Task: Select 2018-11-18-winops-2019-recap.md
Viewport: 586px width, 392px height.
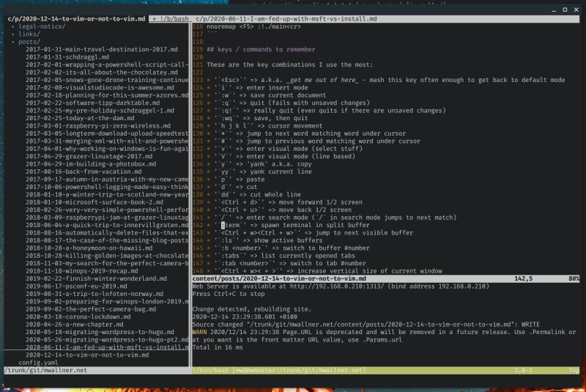Action: 82,271
